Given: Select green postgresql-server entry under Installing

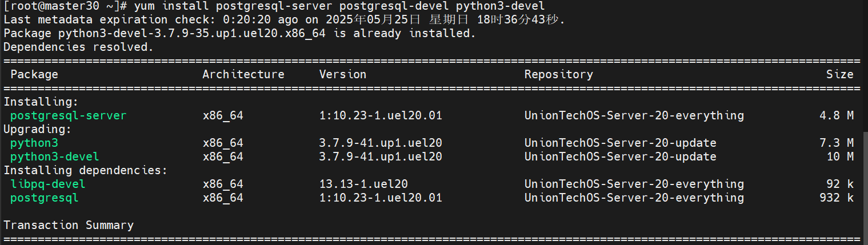Looking at the screenshot, I should point(68,115).
